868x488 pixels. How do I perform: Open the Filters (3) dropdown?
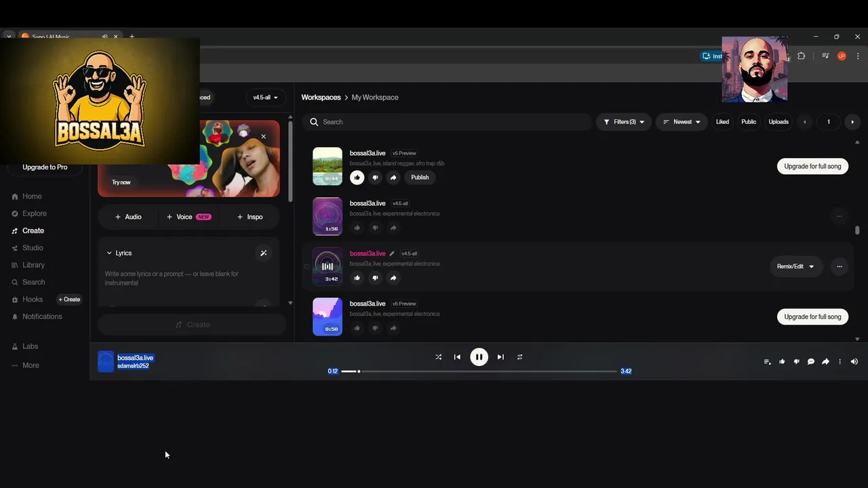coord(624,122)
